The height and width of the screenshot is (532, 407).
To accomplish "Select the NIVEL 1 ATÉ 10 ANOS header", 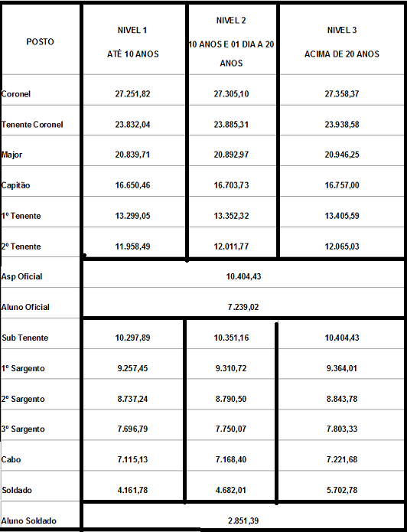I will (x=132, y=42).
